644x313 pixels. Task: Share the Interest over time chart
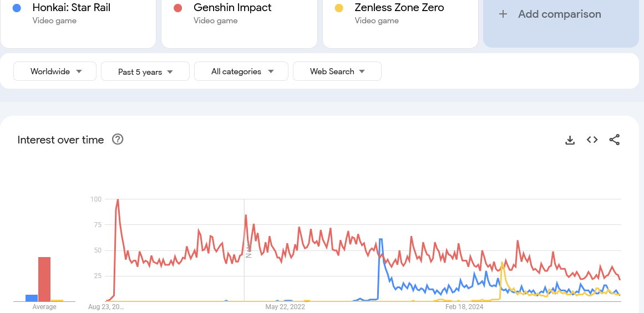[614, 140]
